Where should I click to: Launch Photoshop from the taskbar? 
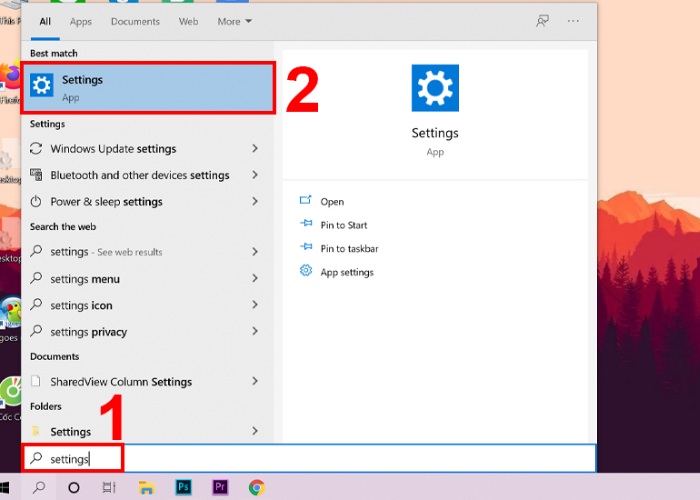183,487
